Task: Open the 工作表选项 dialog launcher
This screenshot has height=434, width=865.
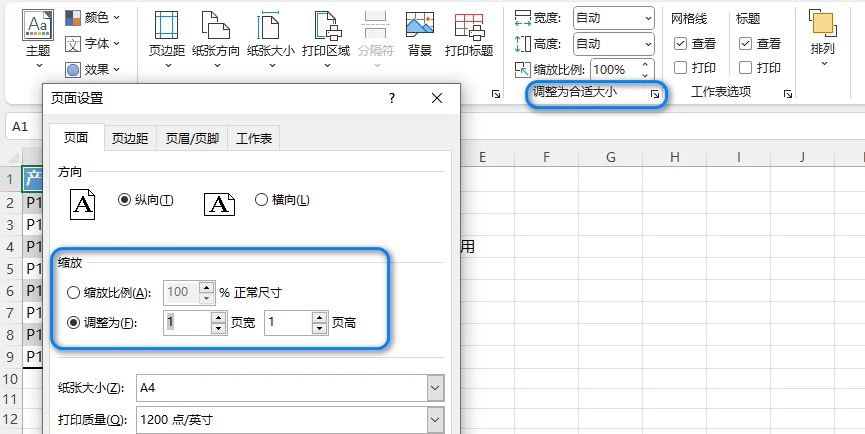Action: pos(788,94)
